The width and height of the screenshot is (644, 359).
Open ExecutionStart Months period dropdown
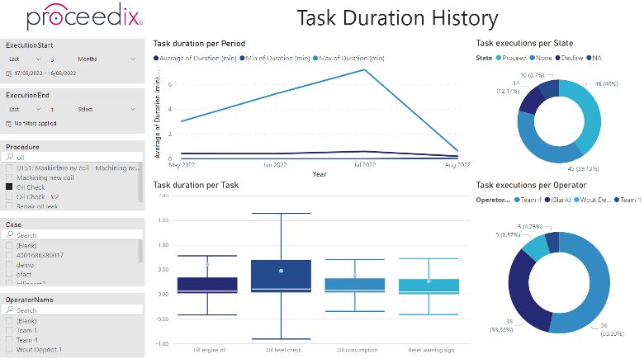107,59
